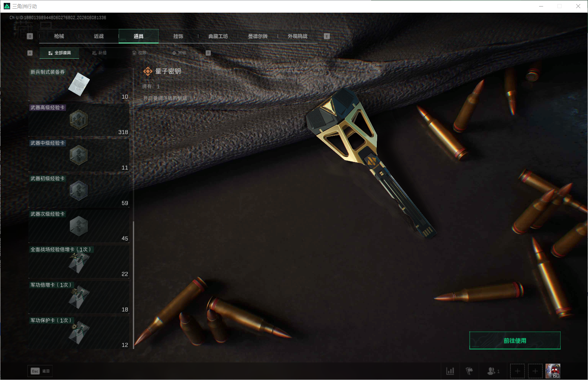This screenshot has height=380, width=588.
Task: Open the player avatar level 60
Action: click(553, 371)
